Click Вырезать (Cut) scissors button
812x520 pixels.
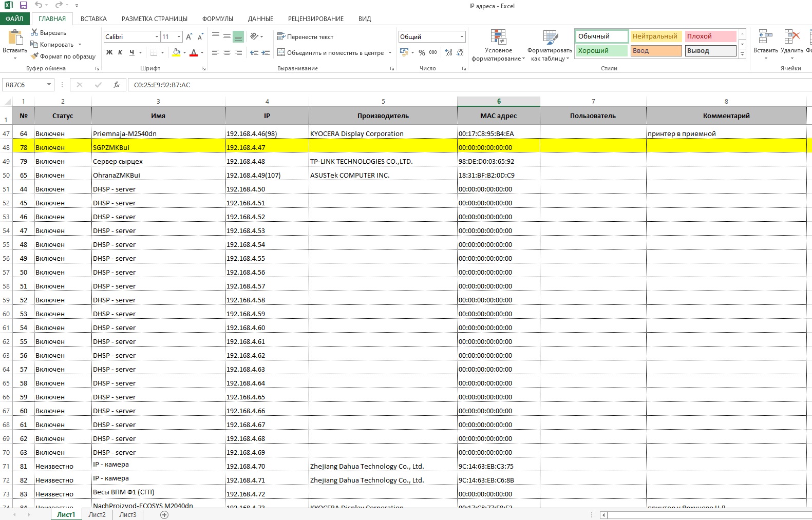coord(49,32)
